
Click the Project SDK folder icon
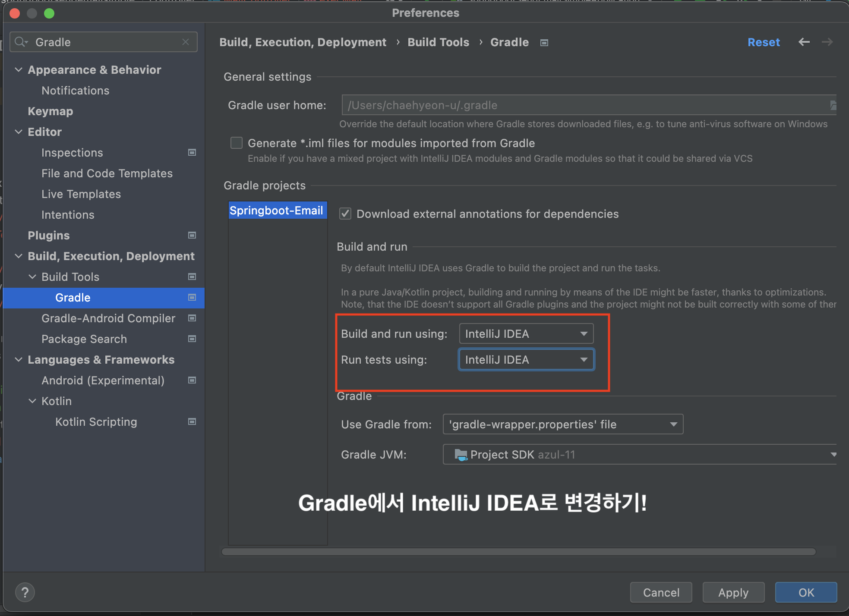[461, 454]
